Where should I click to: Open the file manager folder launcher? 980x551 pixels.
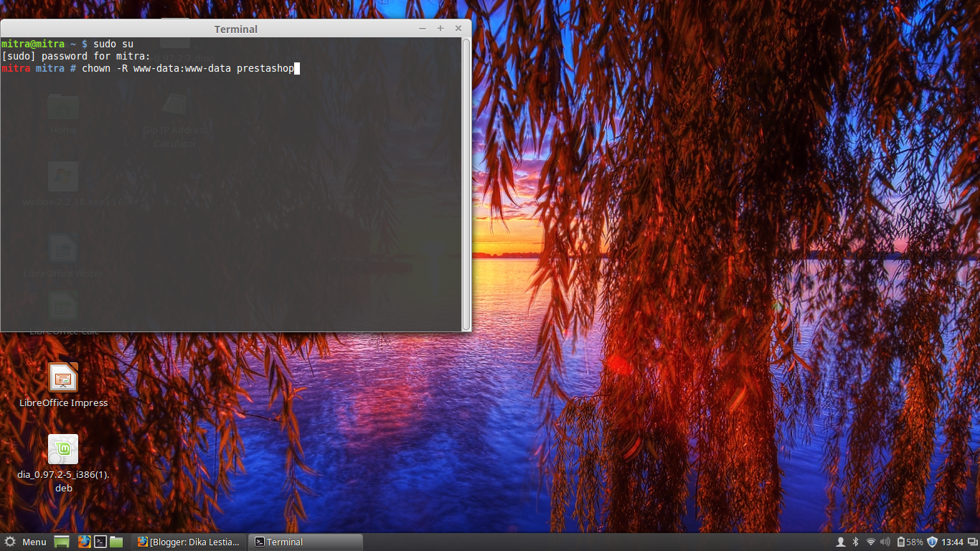[x=117, y=542]
